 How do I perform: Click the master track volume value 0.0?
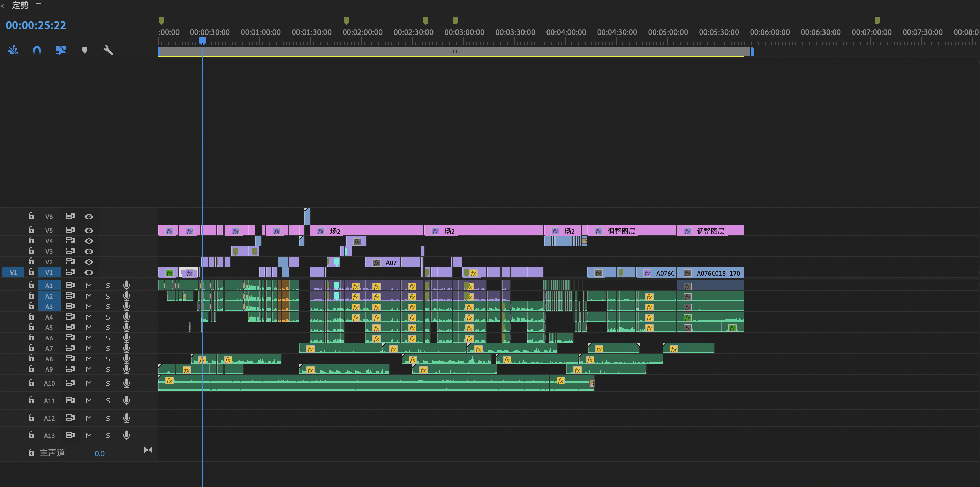(x=99, y=454)
